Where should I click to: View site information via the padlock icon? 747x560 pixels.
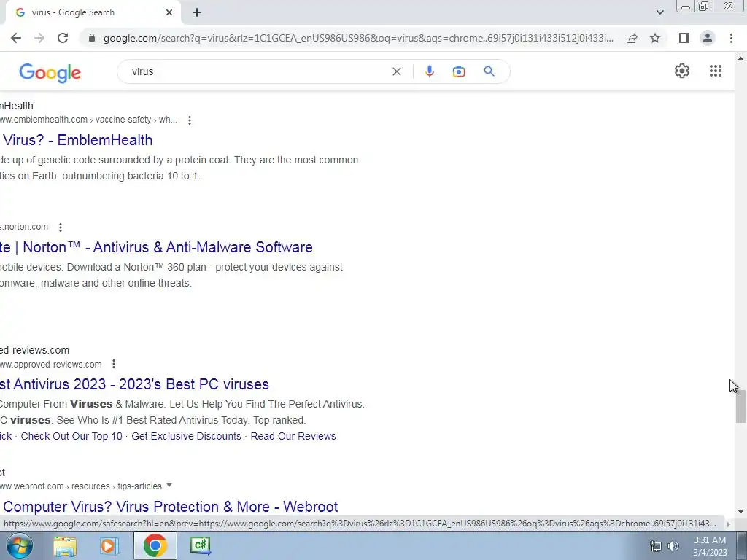tap(92, 38)
